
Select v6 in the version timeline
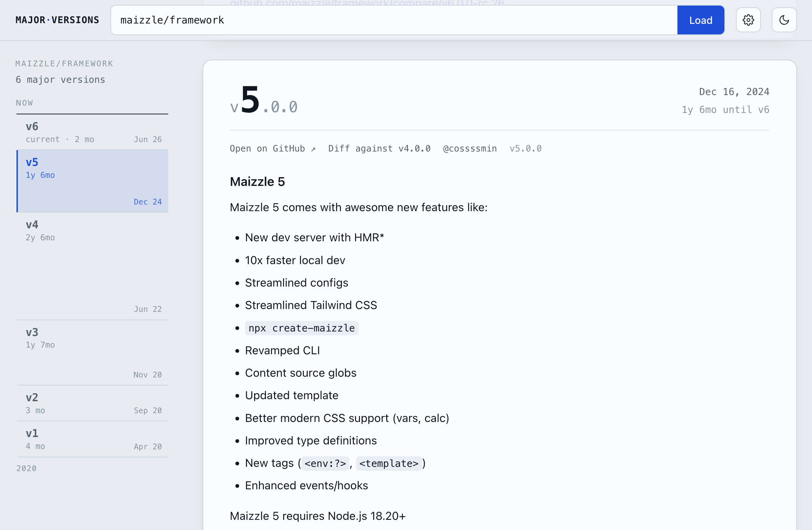pyautogui.click(x=93, y=132)
